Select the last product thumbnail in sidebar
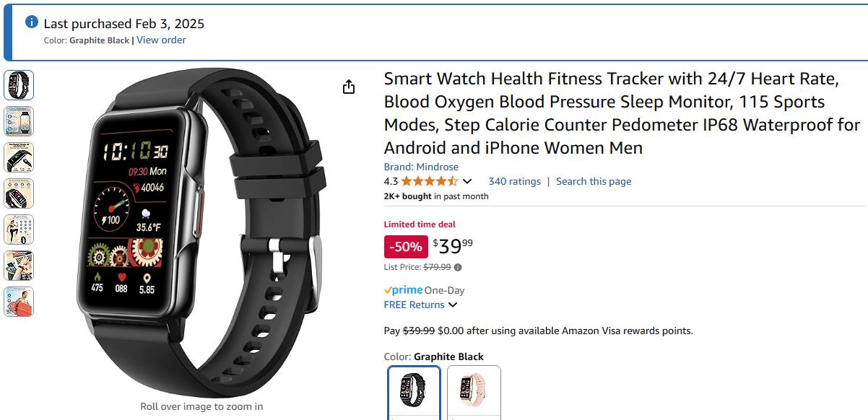The width and height of the screenshot is (868, 420). click(19, 302)
